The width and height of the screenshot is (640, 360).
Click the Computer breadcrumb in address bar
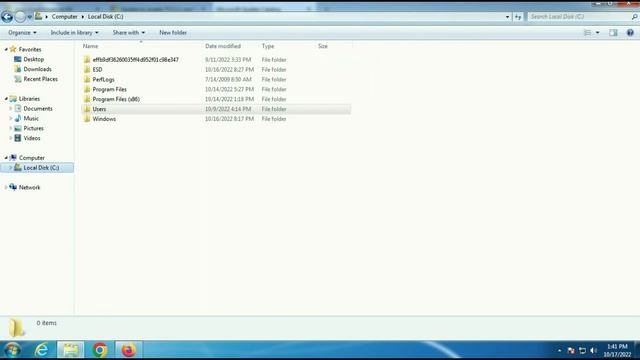pos(64,17)
